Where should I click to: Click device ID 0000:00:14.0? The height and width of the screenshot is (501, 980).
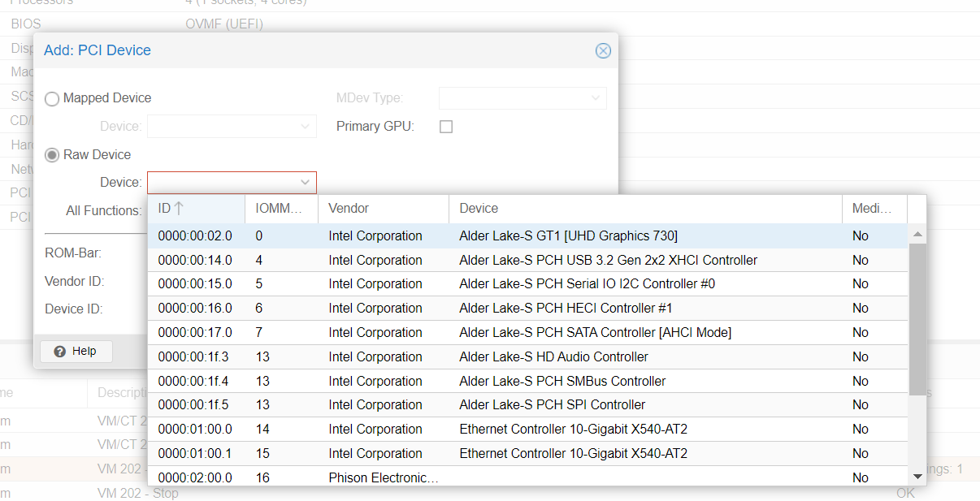pos(195,261)
